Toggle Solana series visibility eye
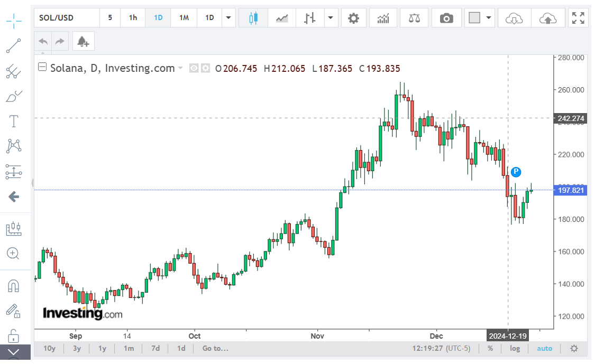Viewport: 604px width, 364px height. click(x=194, y=69)
